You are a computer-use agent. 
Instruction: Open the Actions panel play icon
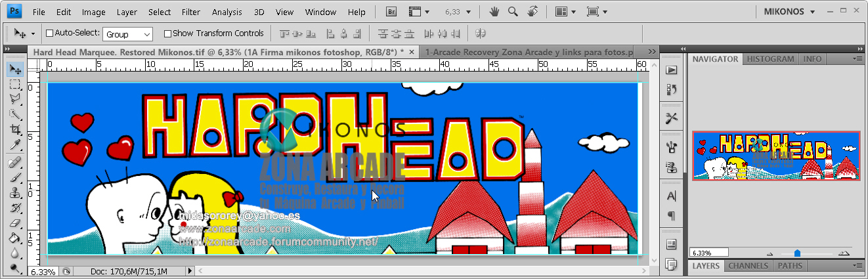(x=671, y=70)
